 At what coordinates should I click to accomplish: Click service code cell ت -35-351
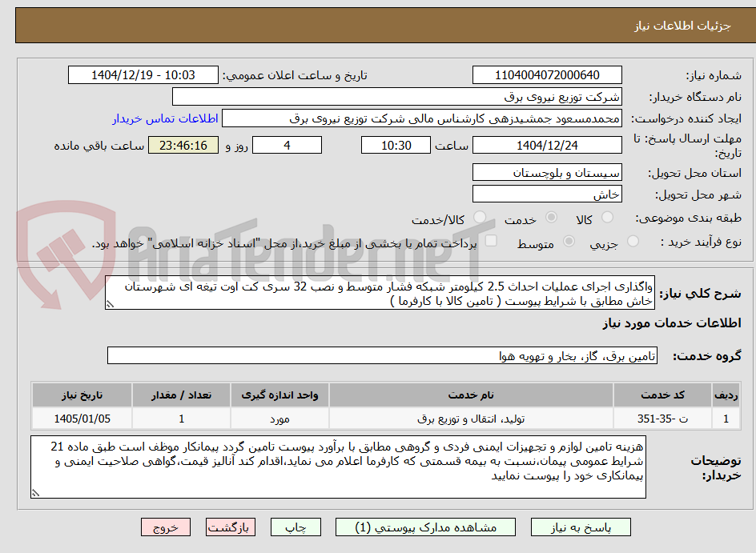click(662, 419)
